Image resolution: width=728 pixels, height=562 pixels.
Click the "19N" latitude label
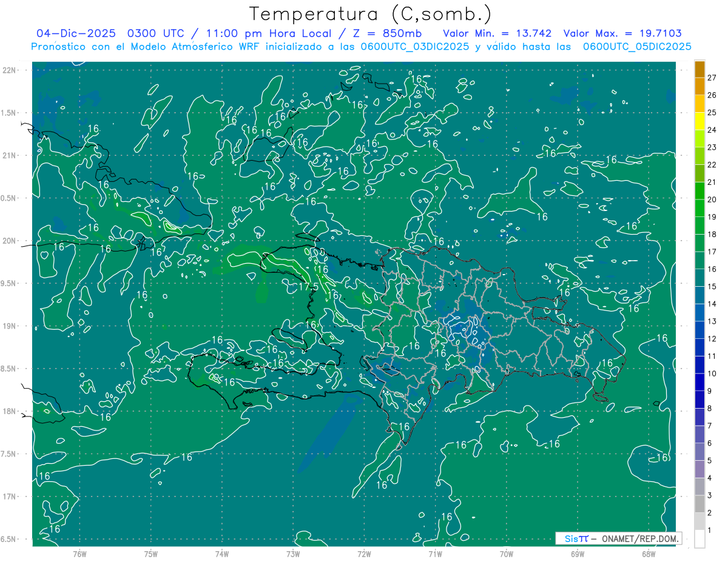pyautogui.click(x=9, y=326)
